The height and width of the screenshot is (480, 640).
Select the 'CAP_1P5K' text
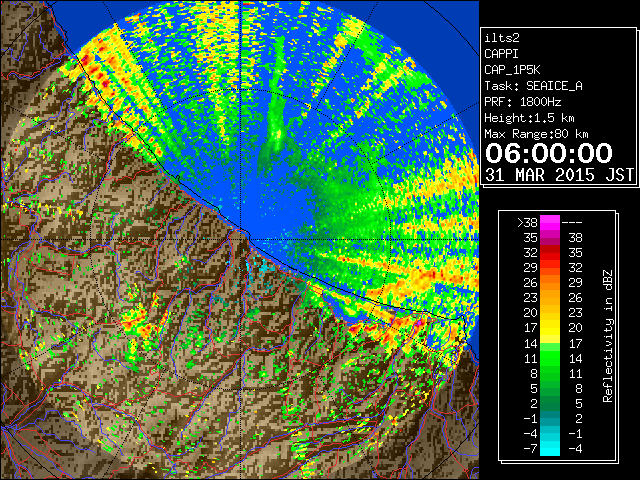(x=512, y=70)
